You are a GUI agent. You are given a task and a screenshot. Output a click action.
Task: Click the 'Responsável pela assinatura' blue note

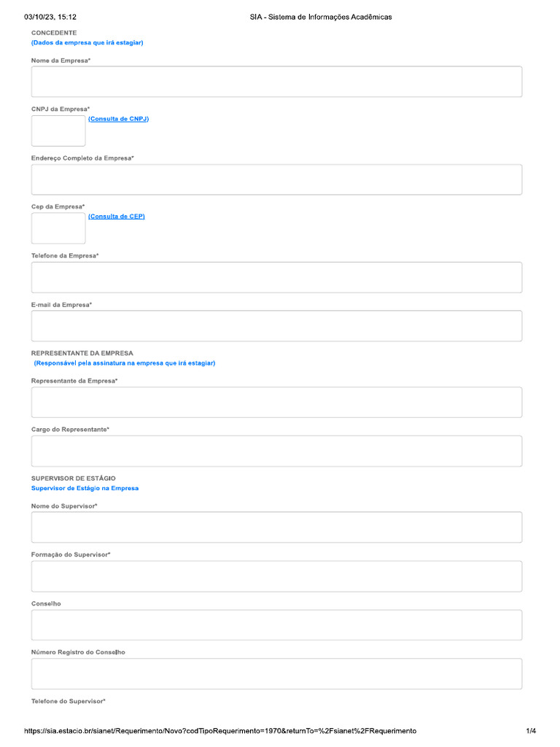click(x=124, y=363)
